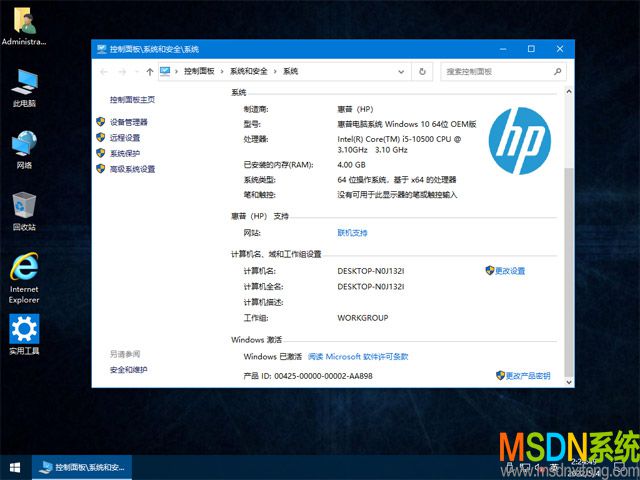Click the shield icon beside 设备管理器

tap(100, 122)
